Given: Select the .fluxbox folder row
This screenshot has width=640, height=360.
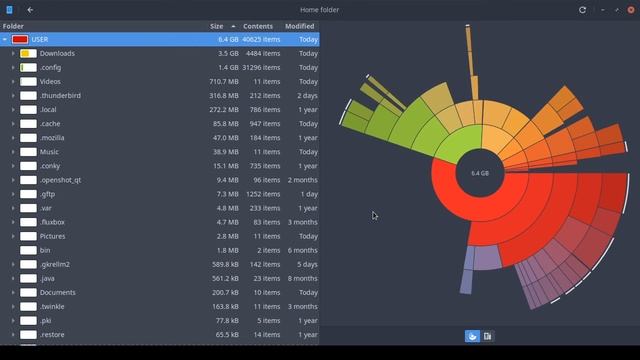Looking at the screenshot, I should [x=160, y=222].
